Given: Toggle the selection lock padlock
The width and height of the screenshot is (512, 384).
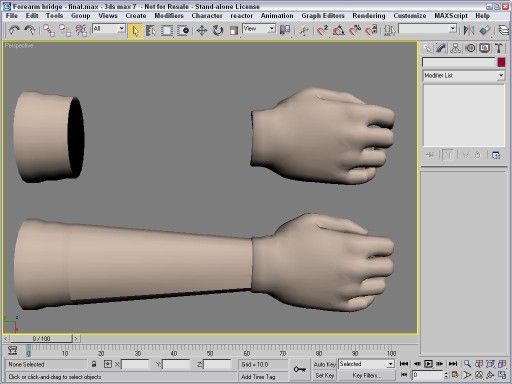Looking at the screenshot, I should 94,364.
